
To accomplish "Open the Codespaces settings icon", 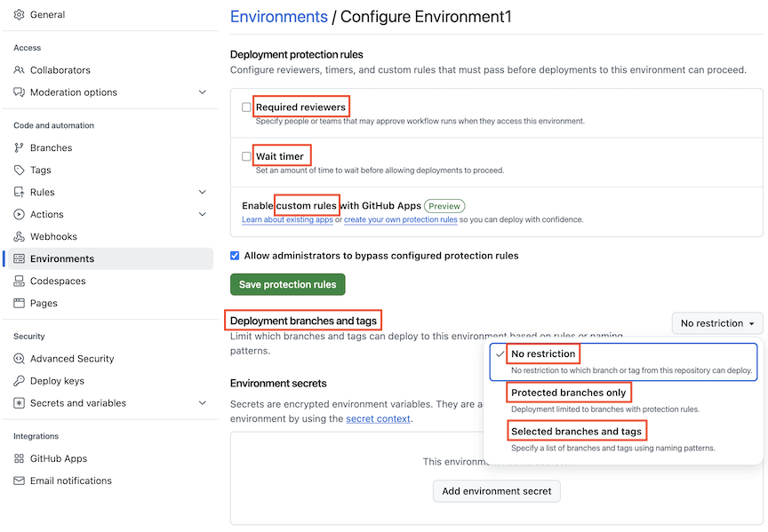I will 20,281.
